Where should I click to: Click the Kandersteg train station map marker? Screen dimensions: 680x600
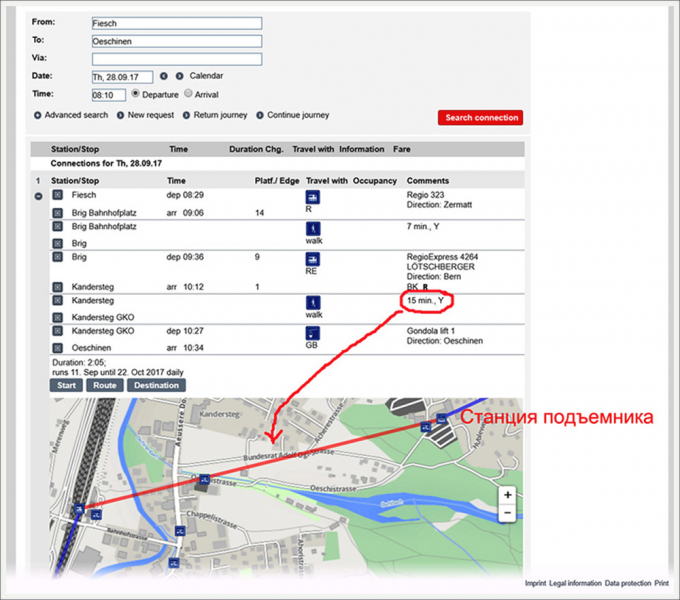(79, 509)
